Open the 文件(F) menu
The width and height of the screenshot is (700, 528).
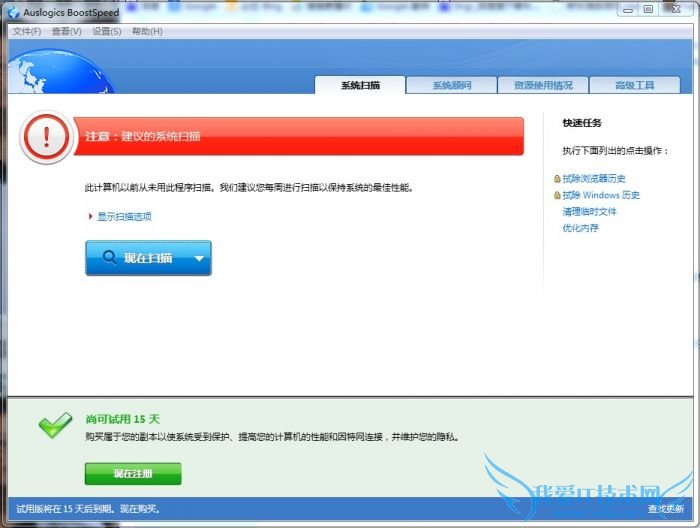click(x=27, y=31)
